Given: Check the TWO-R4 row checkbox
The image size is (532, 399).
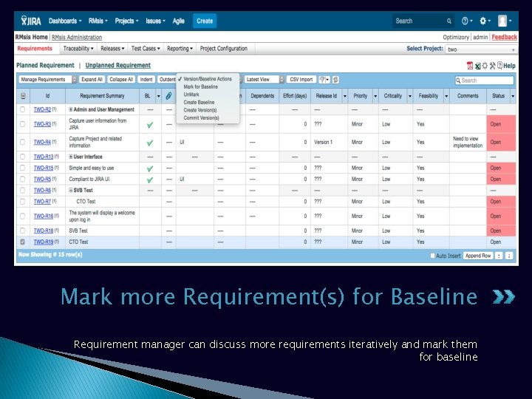Looking at the screenshot, I should [22, 142].
